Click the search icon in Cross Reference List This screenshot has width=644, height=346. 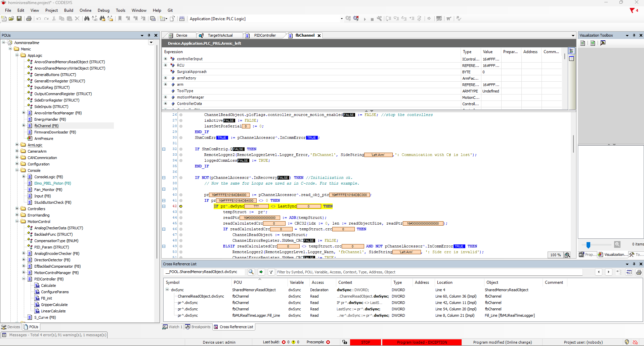[251, 272]
